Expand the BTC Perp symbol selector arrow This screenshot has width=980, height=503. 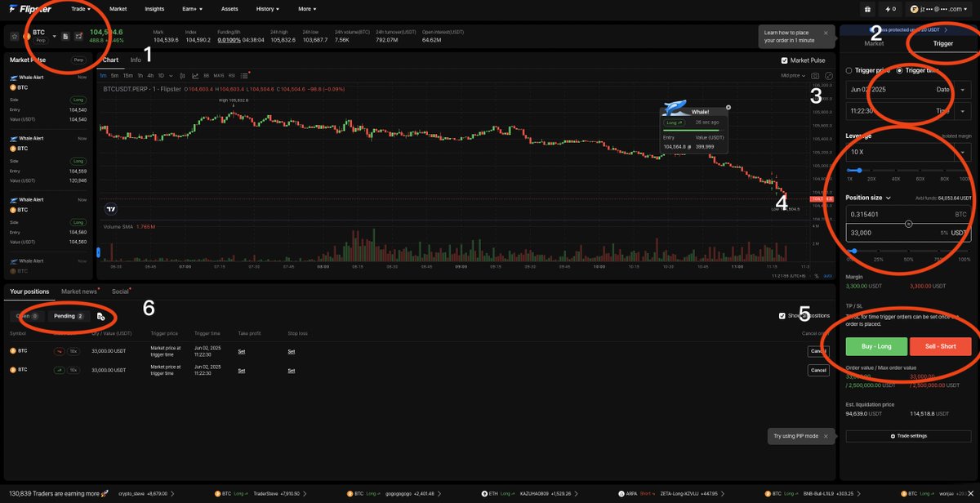click(54, 36)
